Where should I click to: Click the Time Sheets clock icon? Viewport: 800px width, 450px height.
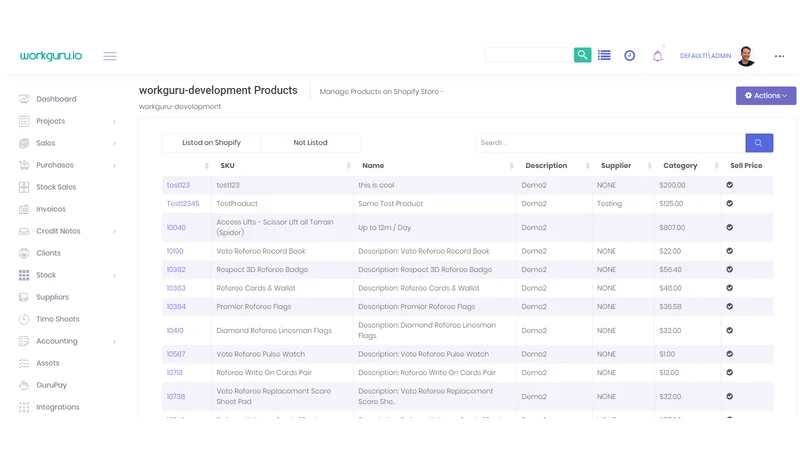24,319
